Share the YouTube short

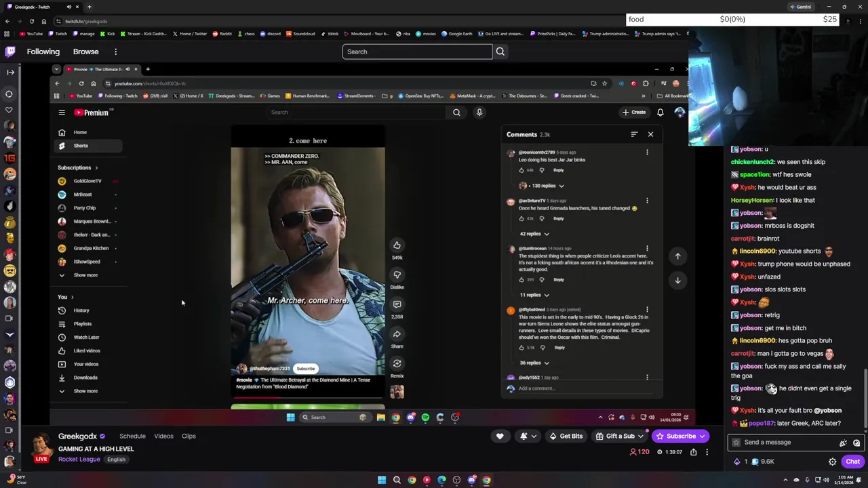pos(397,334)
